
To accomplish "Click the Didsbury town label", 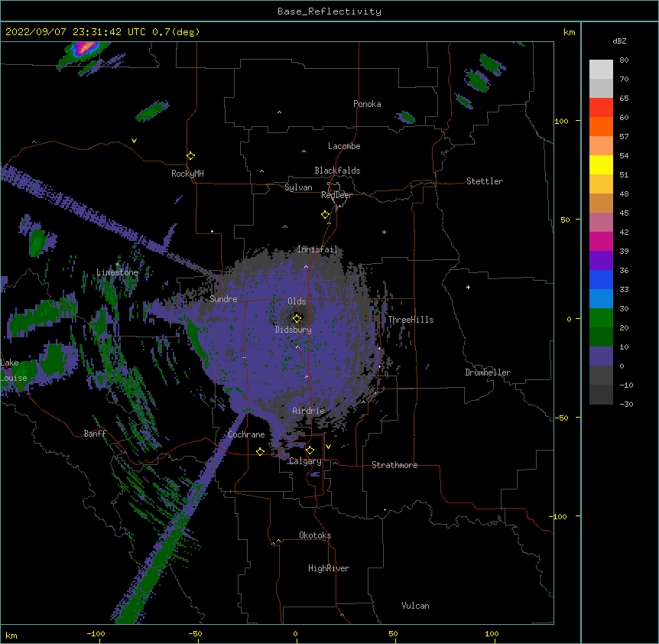I will tap(294, 330).
